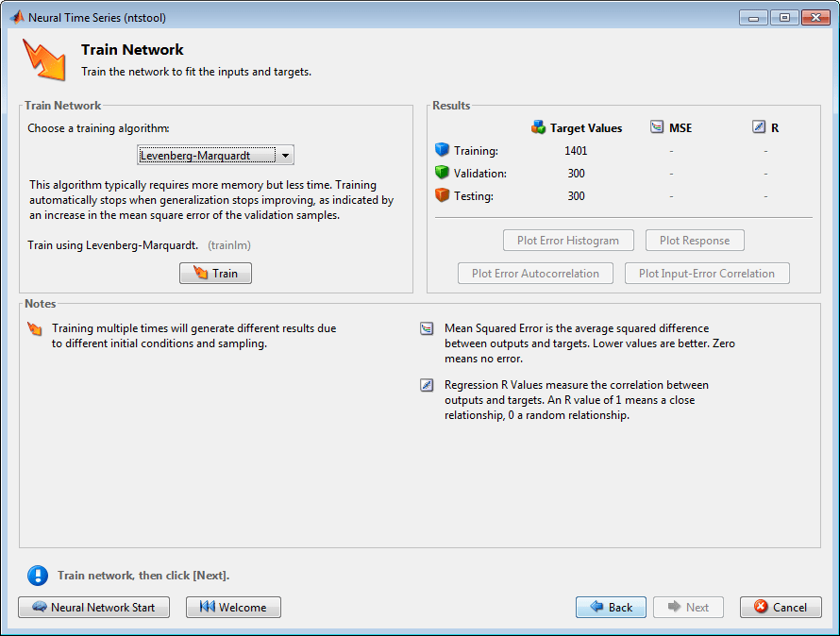The image size is (840, 636).
Task: Click the Target Values cubes icon
Action: pos(538,127)
